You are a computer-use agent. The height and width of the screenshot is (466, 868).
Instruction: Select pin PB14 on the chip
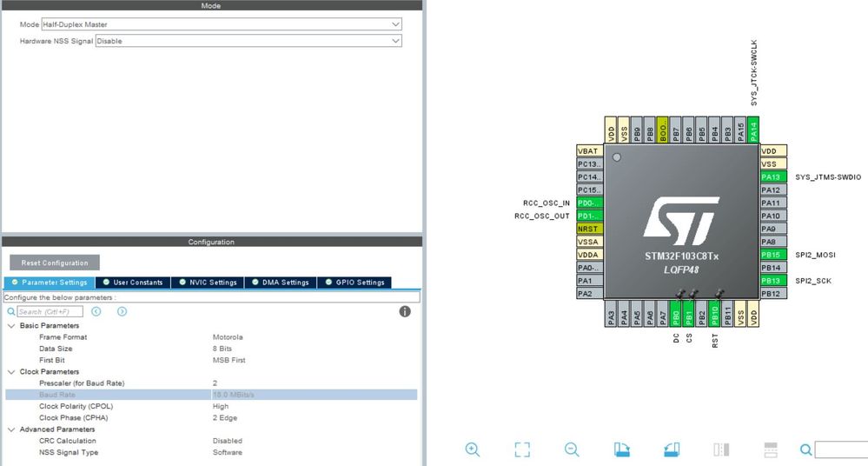coord(773,268)
